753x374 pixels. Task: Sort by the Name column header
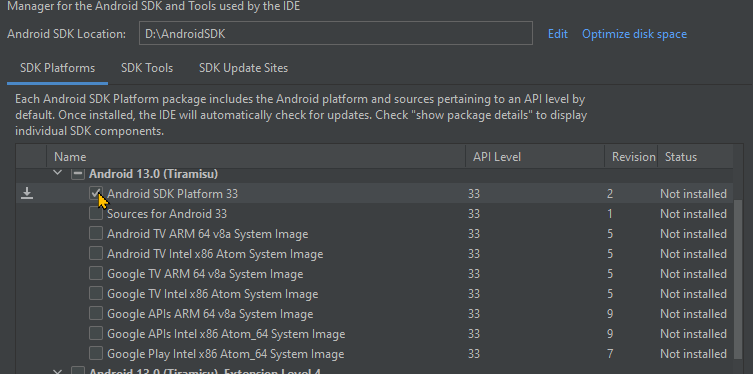(x=256, y=157)
